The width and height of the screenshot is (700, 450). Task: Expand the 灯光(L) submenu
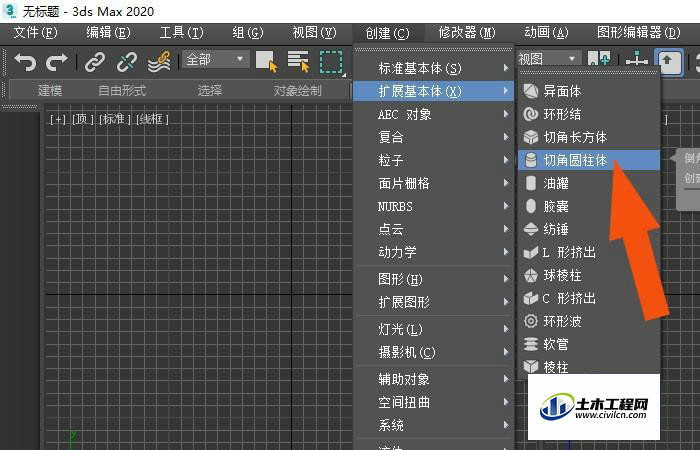pyautogui.click(x=433, y=329)
